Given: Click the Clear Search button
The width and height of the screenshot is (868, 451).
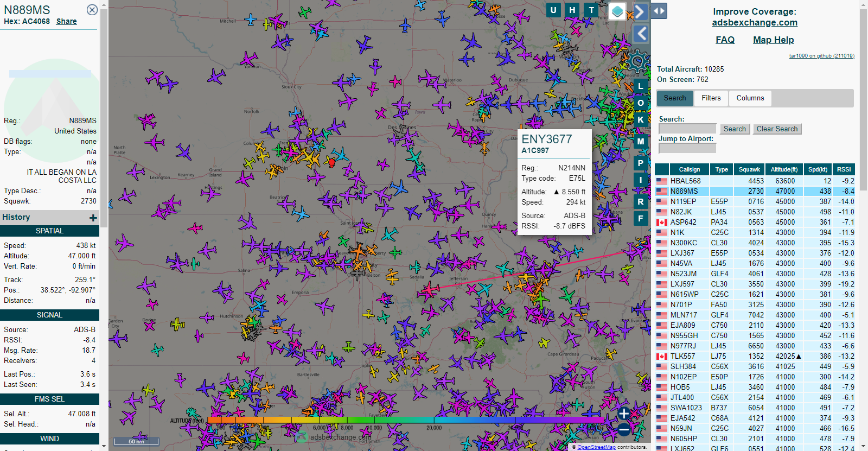Looking at the screenshot, I should [x=777, y=129].
